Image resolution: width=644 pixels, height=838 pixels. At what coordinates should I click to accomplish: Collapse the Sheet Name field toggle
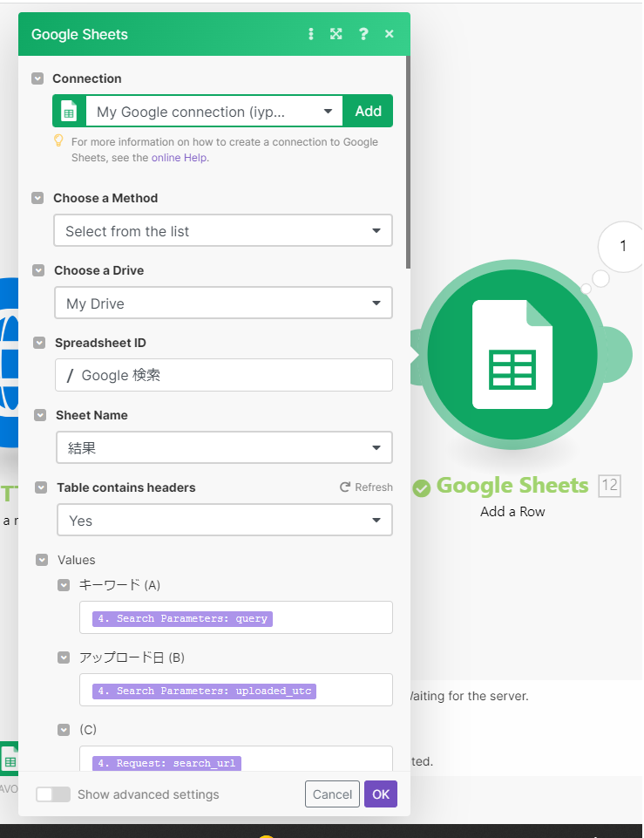[40, 415]
